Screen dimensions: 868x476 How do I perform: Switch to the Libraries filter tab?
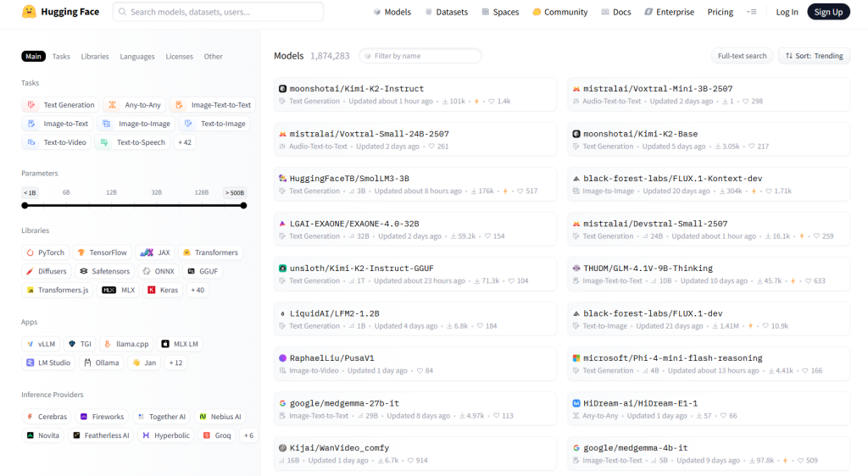(x=95, y=57)
